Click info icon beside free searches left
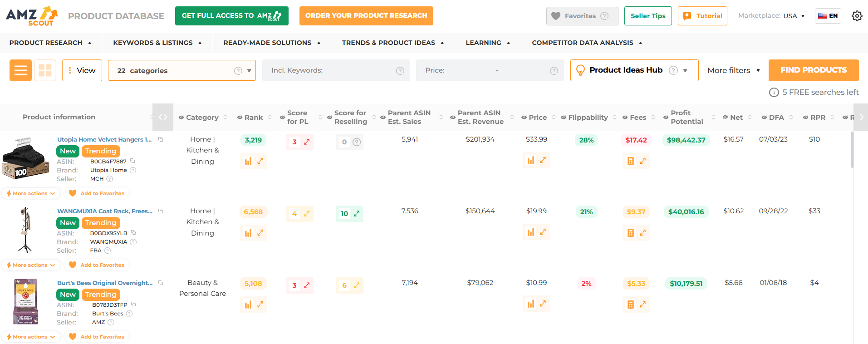Screen dimensions: 868x344 [x=774, y=93]
